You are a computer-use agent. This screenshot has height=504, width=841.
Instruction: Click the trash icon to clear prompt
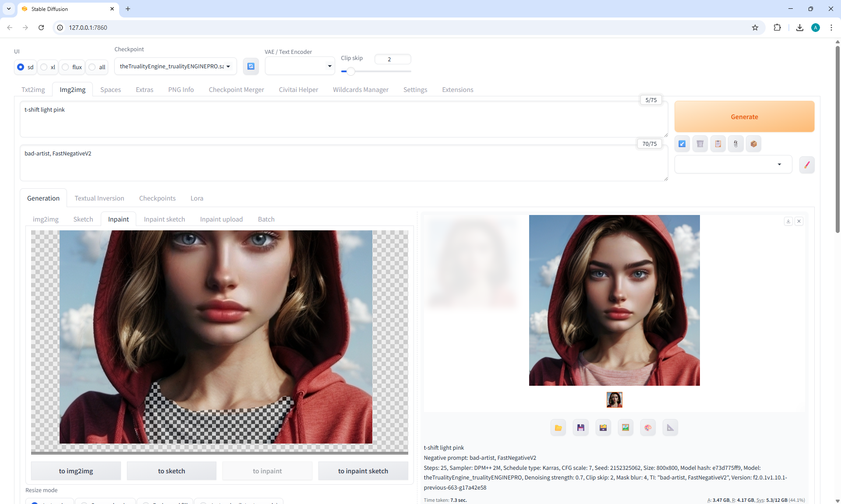(x=700, y=144)
